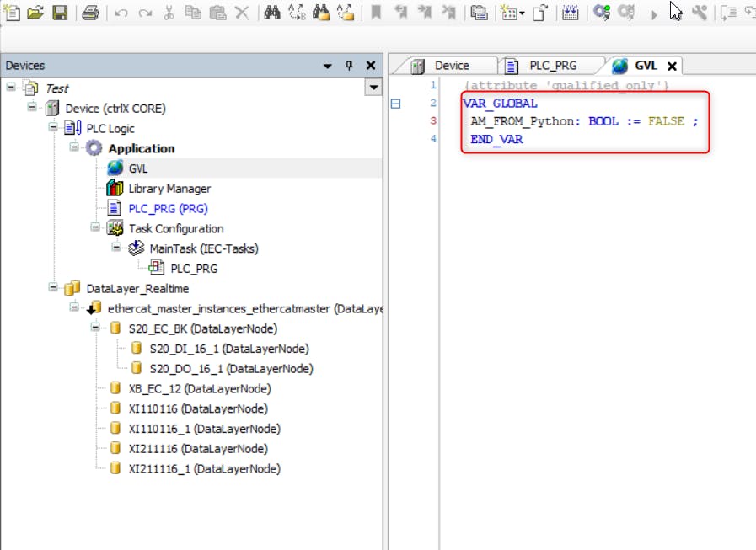Toggle a bookmark with the flag icon
This screenshot has height=550, width=756.
coord(376,12)
